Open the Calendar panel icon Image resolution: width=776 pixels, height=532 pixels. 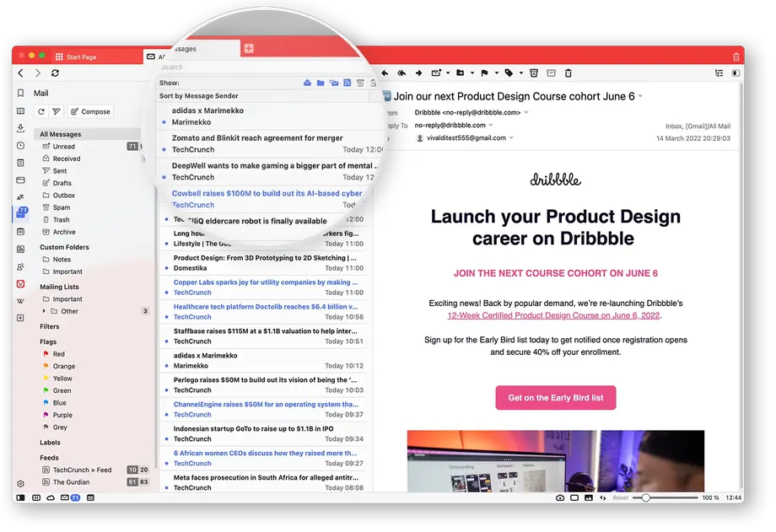20,232
